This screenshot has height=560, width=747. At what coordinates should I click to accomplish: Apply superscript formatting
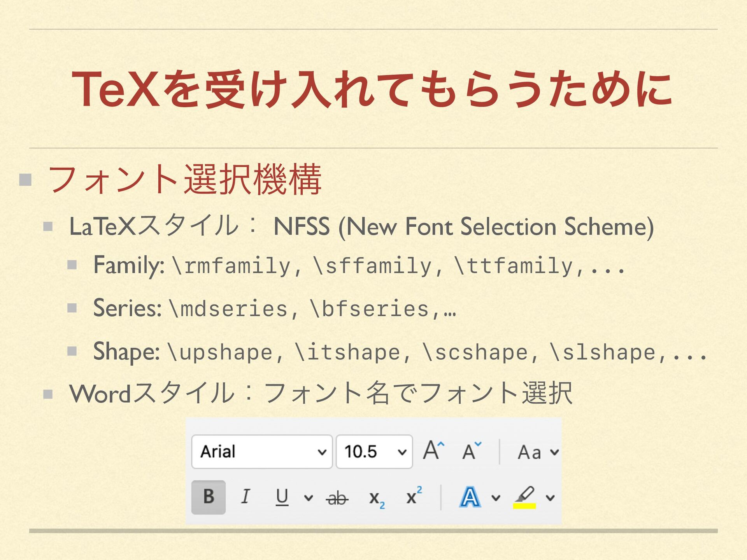click(414, 496)
